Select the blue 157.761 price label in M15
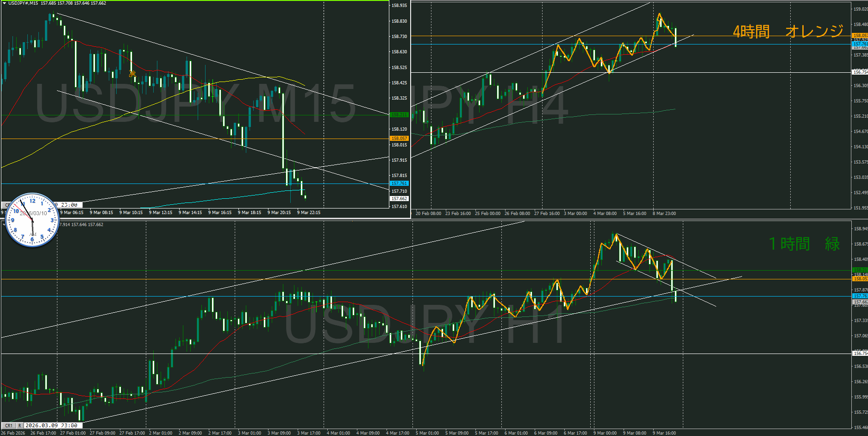868x436 pixels. [399, 183]
